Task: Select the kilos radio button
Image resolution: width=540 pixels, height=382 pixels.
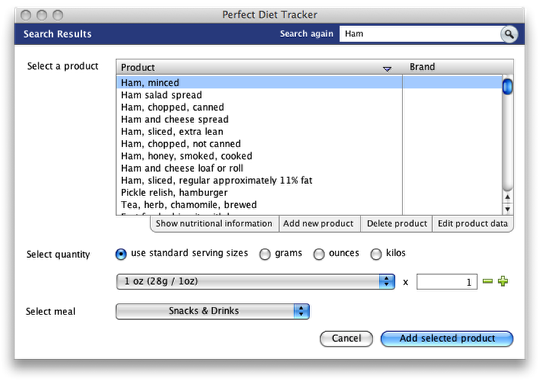Action: click(376, 254)
